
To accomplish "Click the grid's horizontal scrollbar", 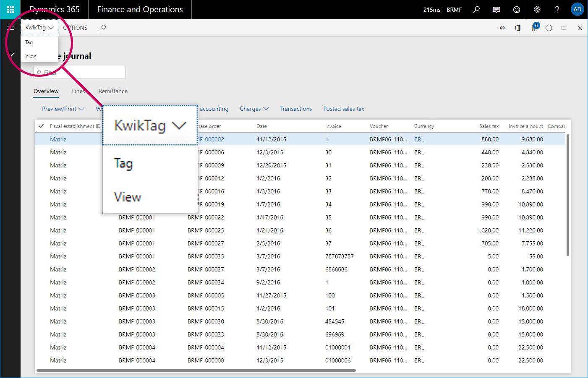I will tap(196, 370).
